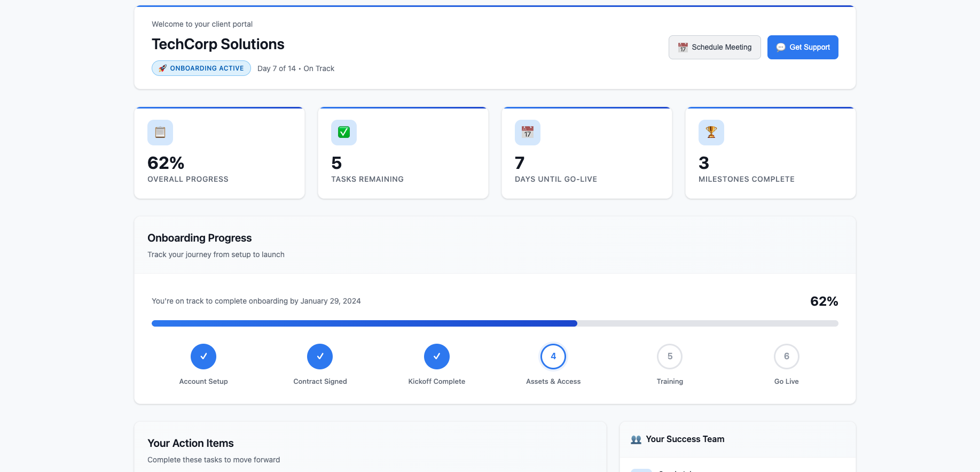Screen dimensions: 980x472
Task: Click the Onboarding Active status badge
Action: pos(201,68)
